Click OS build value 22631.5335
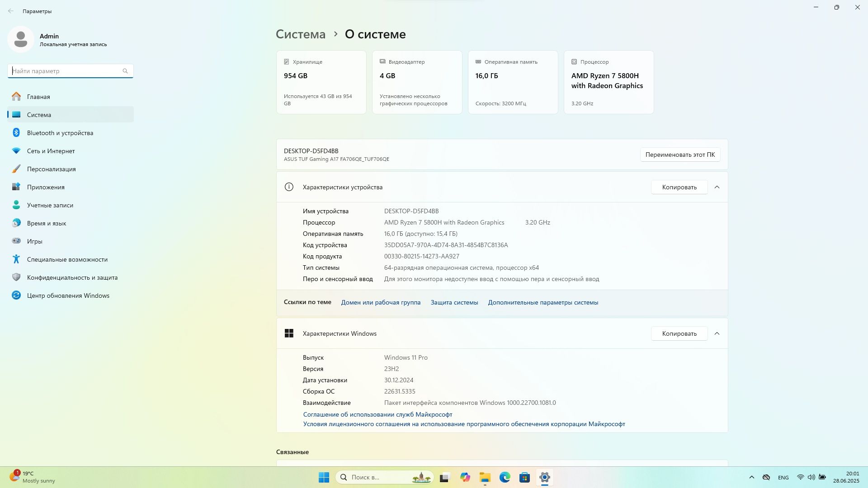The height and width of the screenshot is (488, 868). click(400, 391)
